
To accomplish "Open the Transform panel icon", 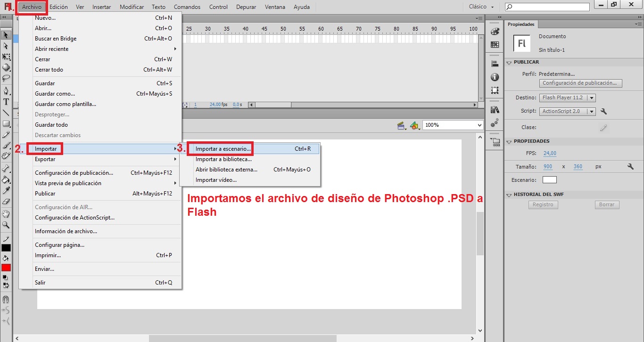I will pyautogui.click(x=495, y=90).
